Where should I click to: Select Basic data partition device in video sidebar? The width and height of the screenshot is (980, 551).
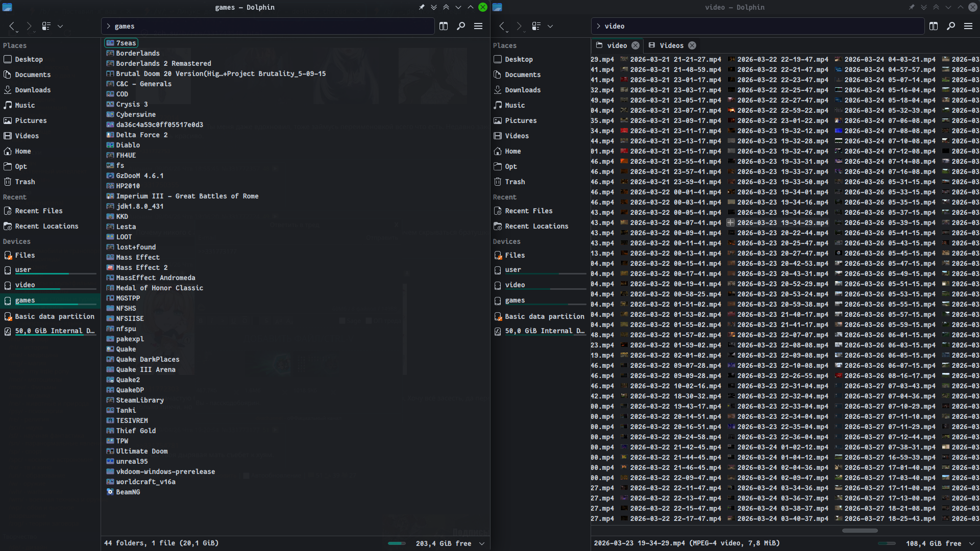(x=544, y=316)
